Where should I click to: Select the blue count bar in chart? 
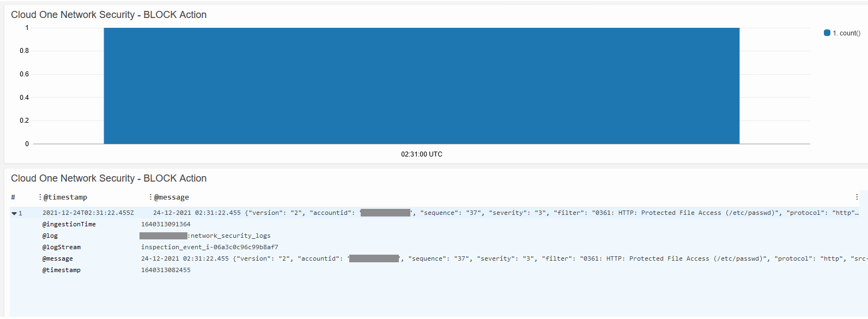[x=422, y=86]
